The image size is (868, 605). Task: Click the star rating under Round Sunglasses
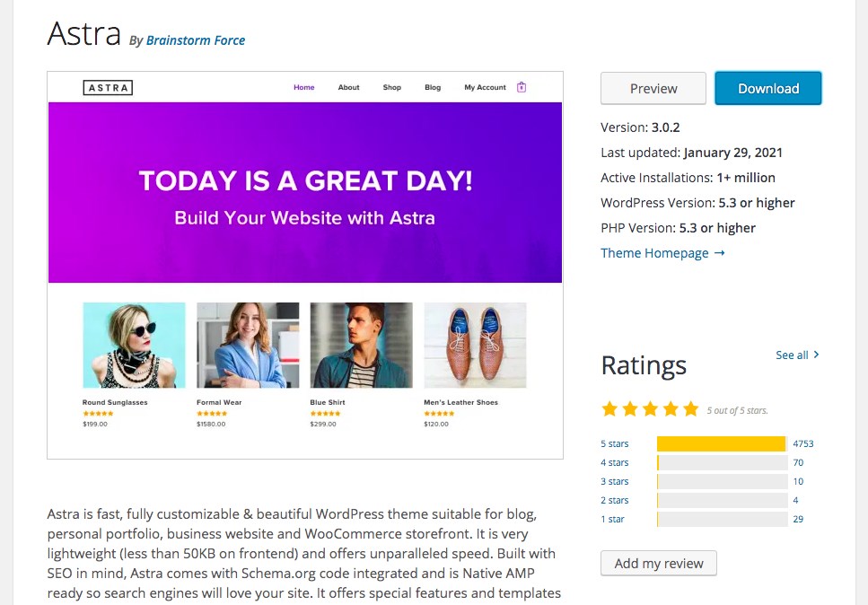pyautogui.click(x=98, y=414)
